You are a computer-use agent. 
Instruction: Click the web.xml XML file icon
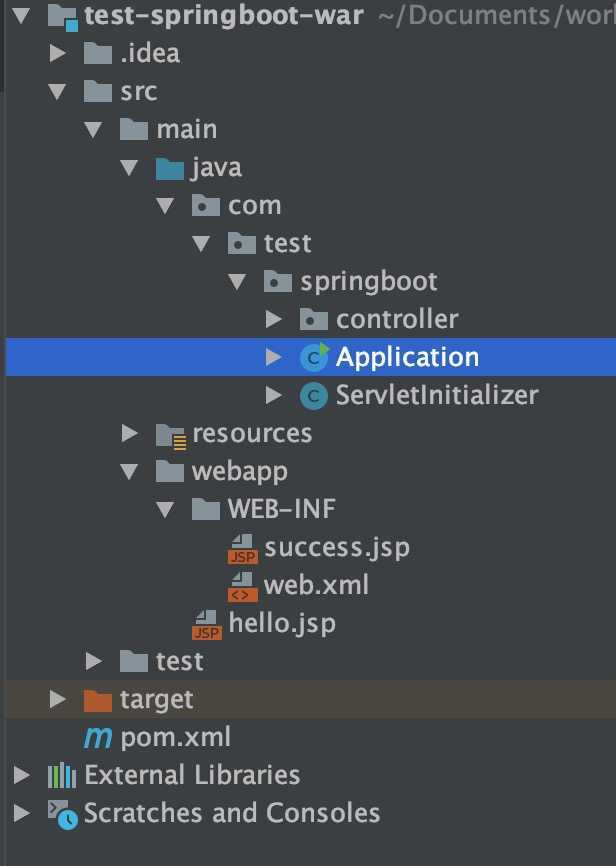pos(243,587)
